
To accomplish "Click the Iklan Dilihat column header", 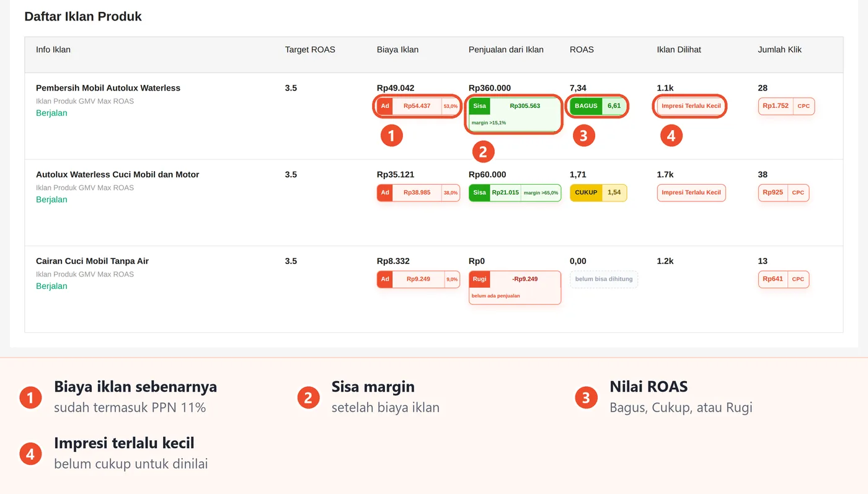I will pyautogui.click(x=679, y=50).
